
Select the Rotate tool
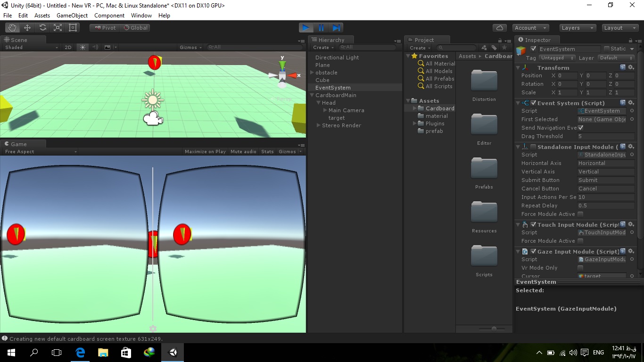42,28
